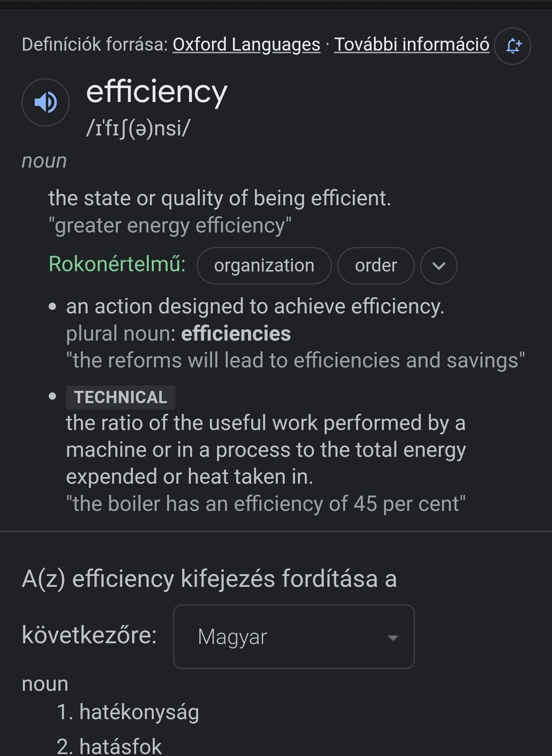Screen dimensions: 552x756
Task: Expand more synonyms with the chevron
Action: (x=439, y=266)
